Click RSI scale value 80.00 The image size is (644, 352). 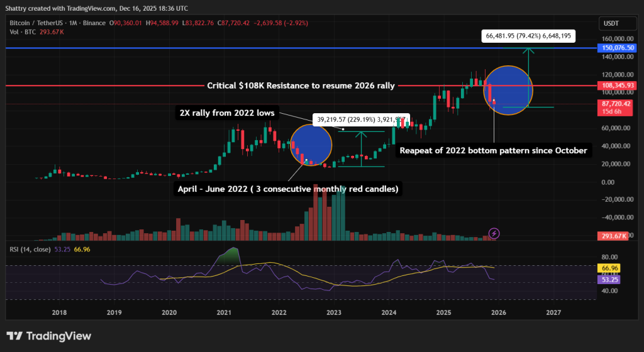[609, 257]
